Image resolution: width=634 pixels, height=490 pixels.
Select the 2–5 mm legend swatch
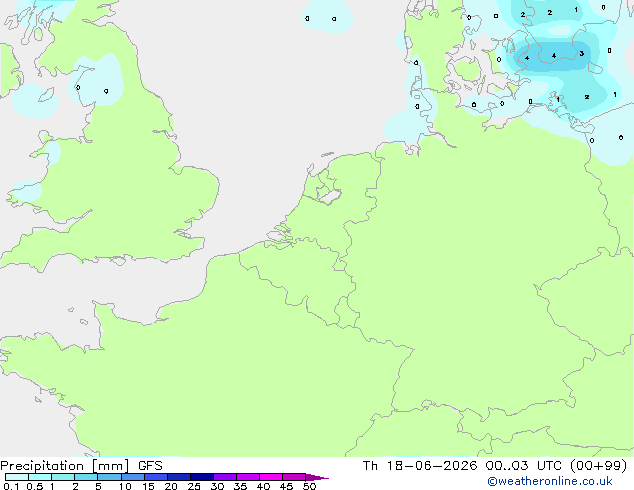click(x=86, y=477)
